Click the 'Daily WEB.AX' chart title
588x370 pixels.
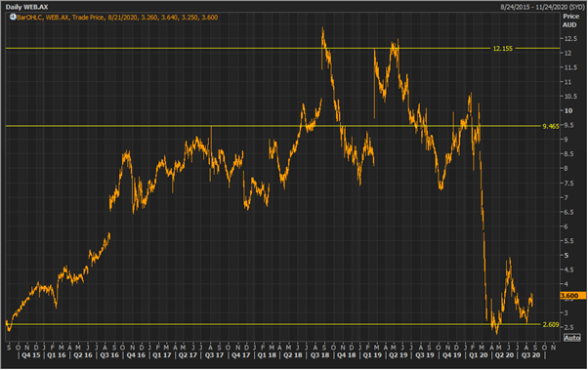pos(26,7)
